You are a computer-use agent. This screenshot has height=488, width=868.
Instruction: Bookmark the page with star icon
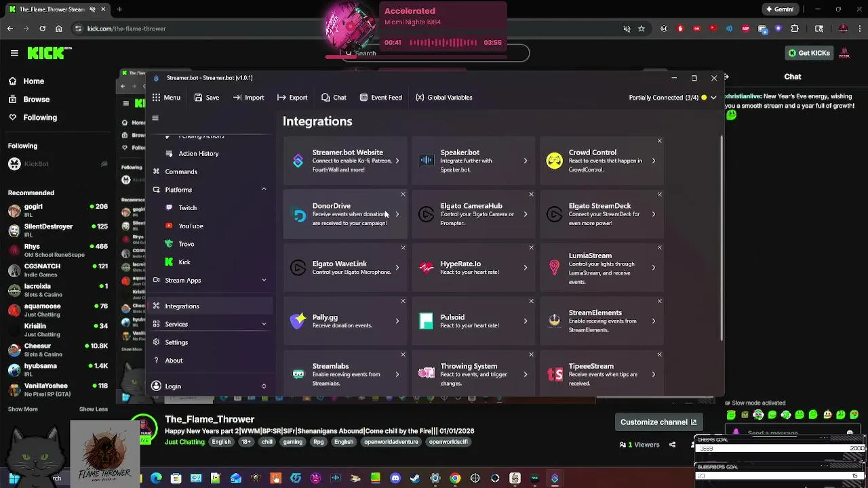[x=642, y=28]
